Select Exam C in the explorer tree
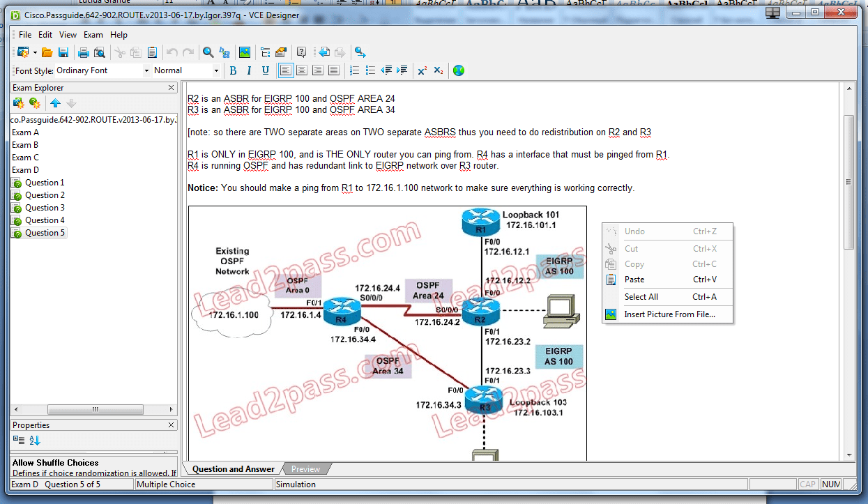Viewport: 868px width, 504px height. (25, 158)
